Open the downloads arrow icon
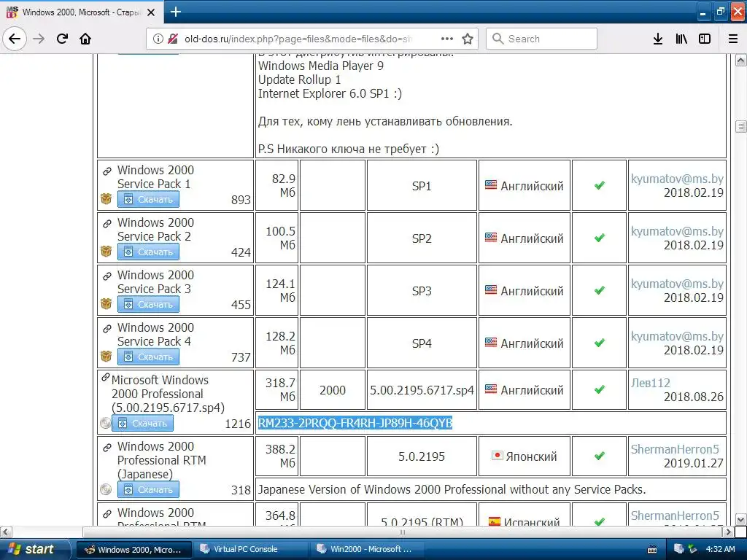 click(x=658, y=39)
